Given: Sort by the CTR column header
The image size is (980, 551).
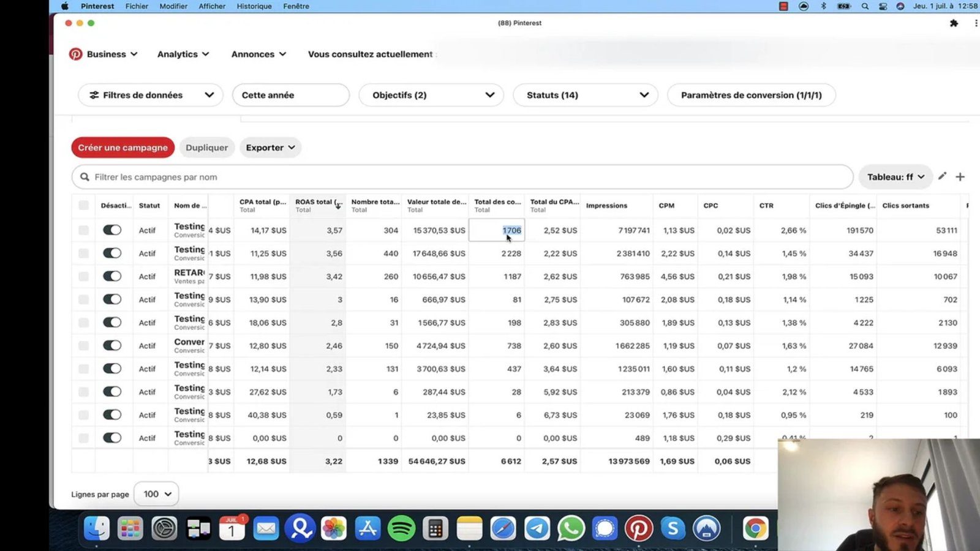Looking at the screenshot, I should click(x=766, y=206).
